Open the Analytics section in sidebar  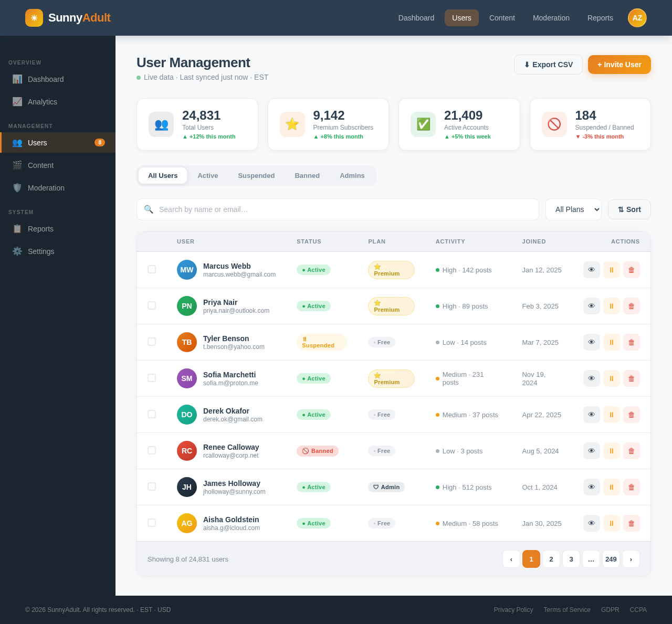point(43,102)
